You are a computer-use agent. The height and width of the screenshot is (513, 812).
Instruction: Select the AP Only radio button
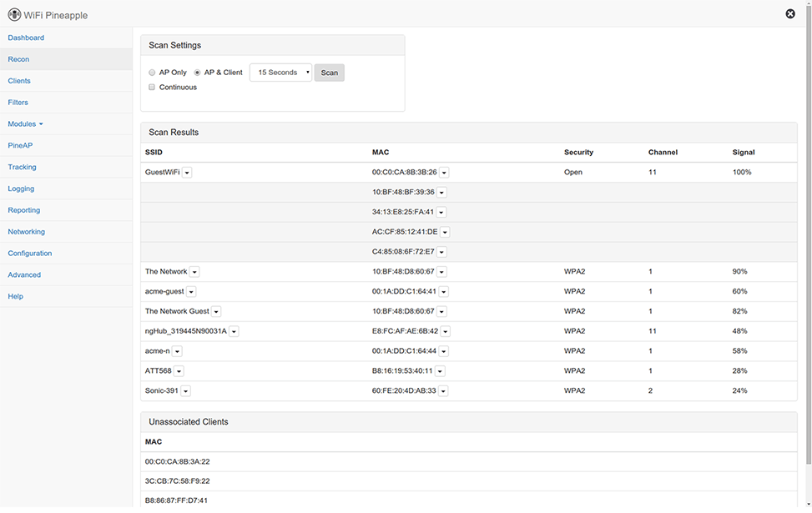(x=152, y=73)
